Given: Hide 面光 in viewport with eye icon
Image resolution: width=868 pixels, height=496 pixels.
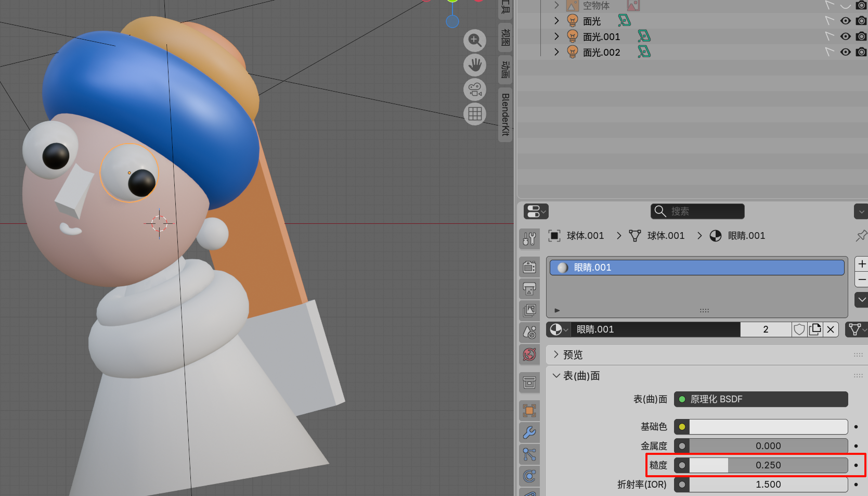Looking at the screenshot, I should pyautogui.click(x=846, y=21).
